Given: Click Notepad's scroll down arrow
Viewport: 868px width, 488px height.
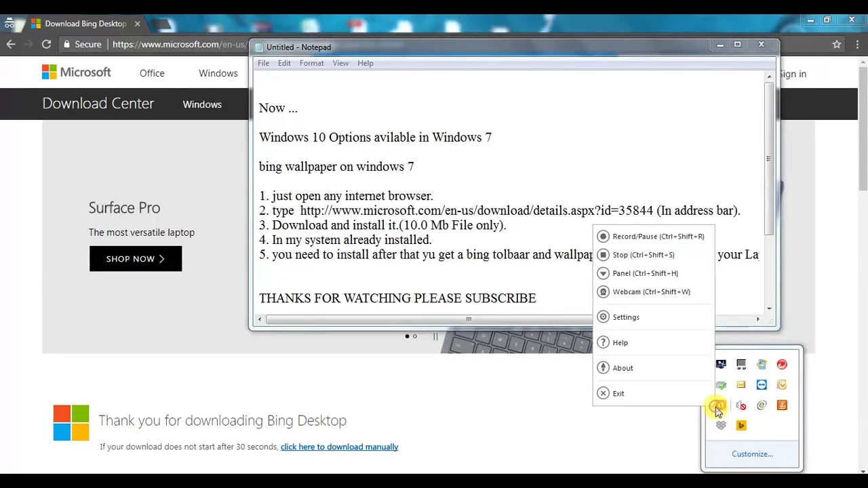Looking at the screenshot, I should tap(768, 308).
